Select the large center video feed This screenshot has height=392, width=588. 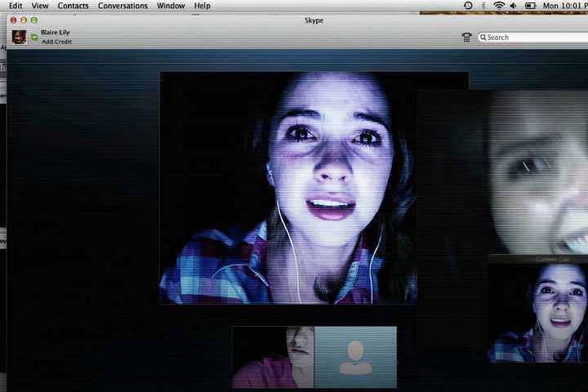tap(314, 188)
